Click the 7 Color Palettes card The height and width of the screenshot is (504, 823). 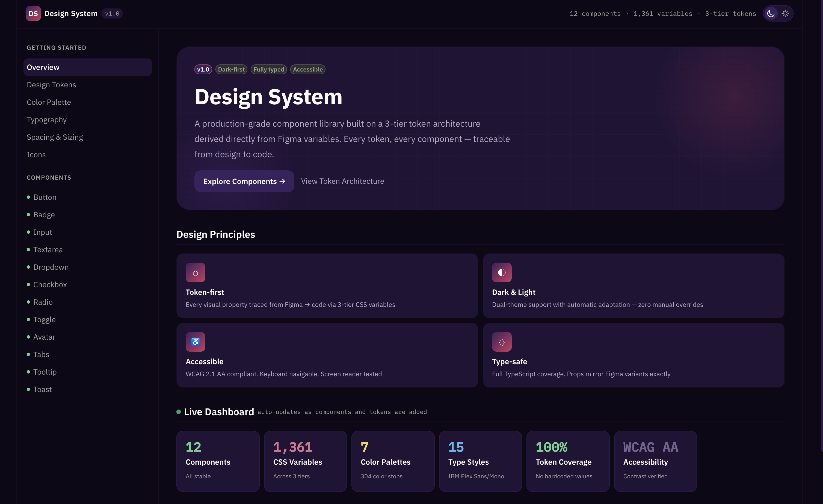393,461
